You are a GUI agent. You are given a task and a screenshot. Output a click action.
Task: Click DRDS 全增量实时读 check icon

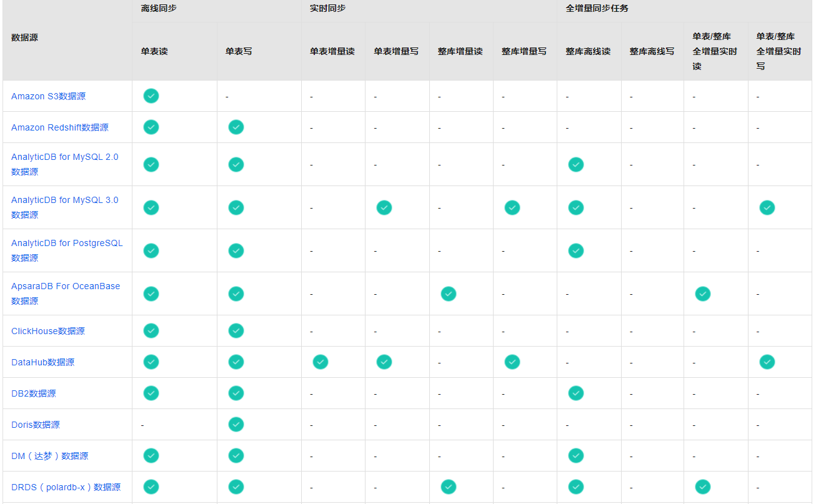click(x=703, y=487)
